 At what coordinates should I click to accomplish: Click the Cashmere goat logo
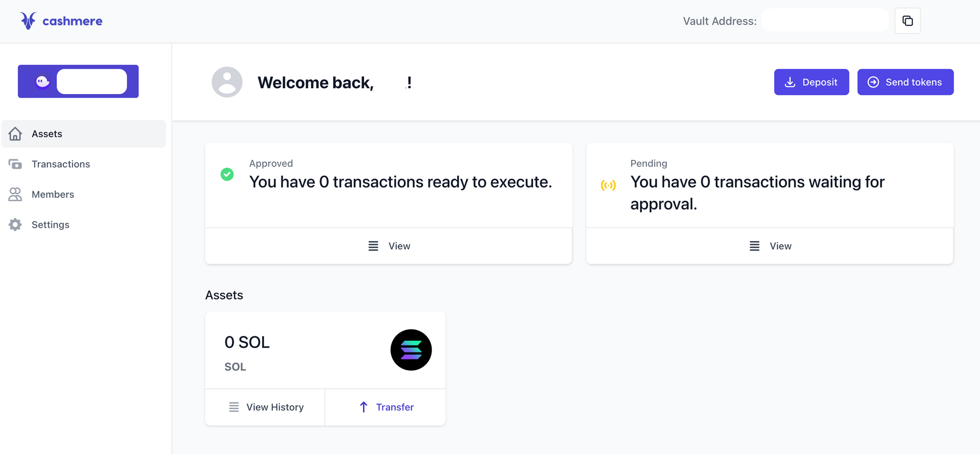[28, 21]
